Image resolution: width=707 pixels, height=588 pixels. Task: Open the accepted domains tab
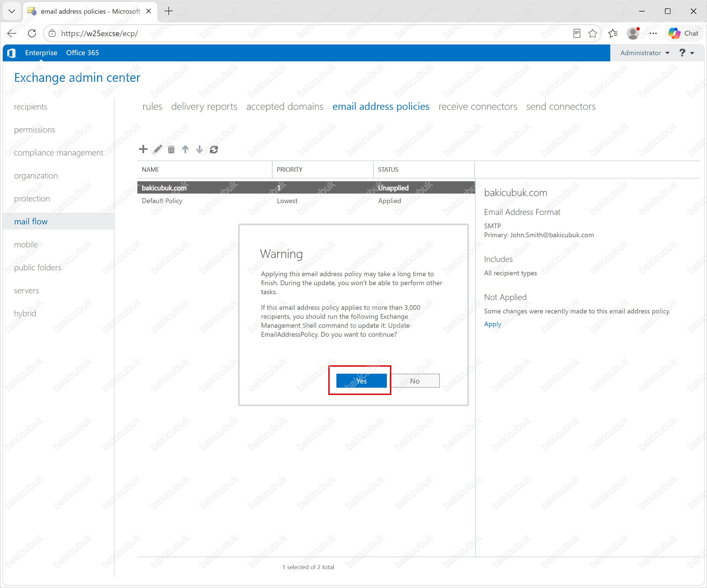(x=285, y=107)
